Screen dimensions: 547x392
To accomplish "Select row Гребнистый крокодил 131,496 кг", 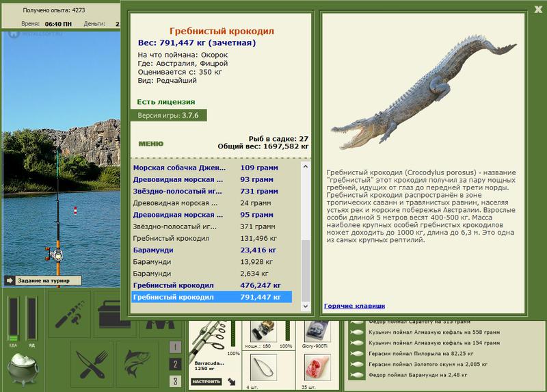I will 212,238.
